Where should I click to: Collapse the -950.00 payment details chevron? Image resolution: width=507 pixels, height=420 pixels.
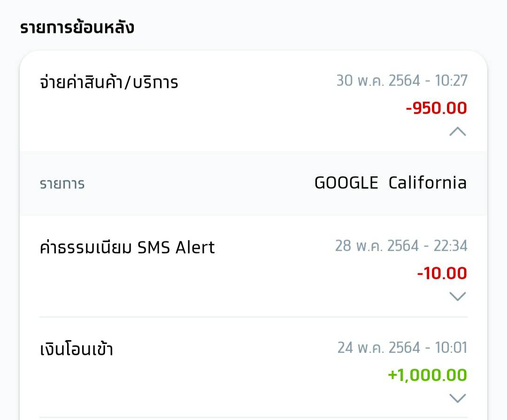458,131
